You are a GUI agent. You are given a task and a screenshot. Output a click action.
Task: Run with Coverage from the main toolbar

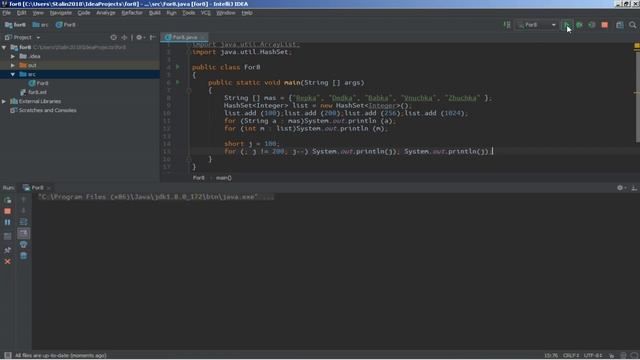pos(592,25)
